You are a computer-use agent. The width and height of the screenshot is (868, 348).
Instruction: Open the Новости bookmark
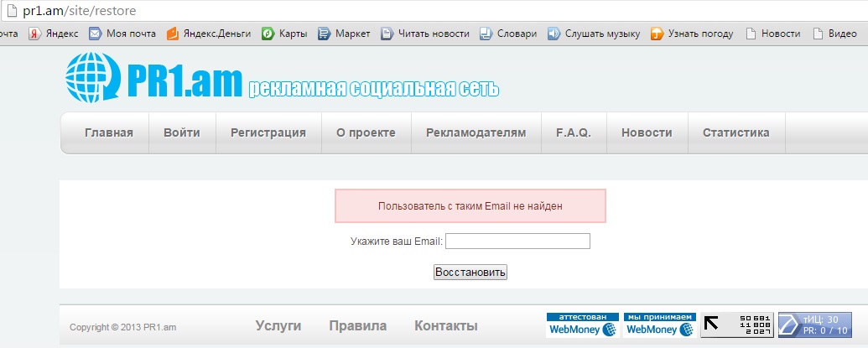(x=772, y=34)
